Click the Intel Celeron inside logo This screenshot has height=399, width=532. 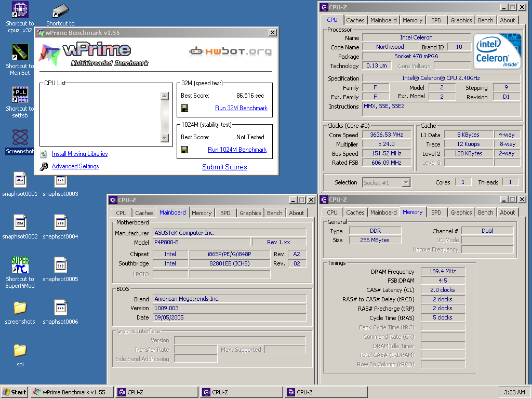point(497,51)
